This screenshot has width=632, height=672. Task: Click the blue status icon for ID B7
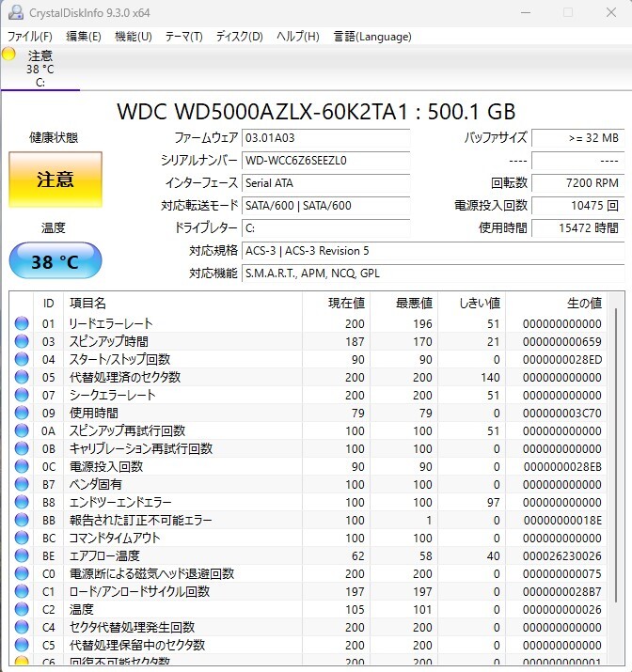pos(22,484)
